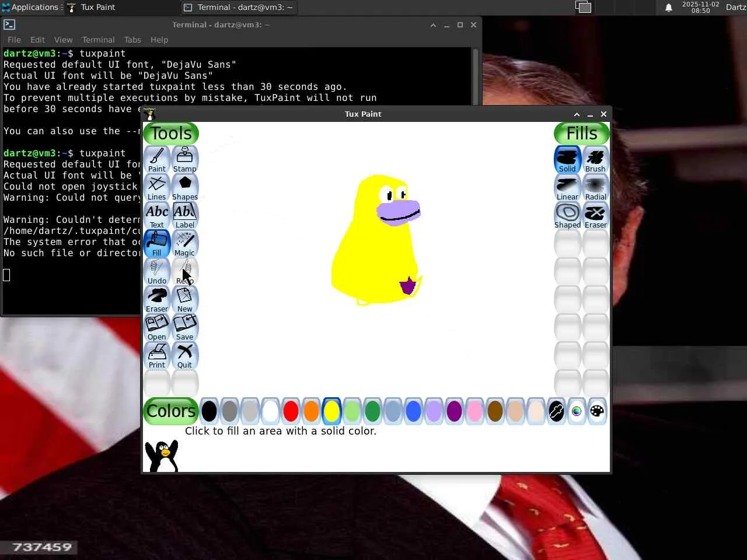Image resolution: width=747 pixels, height=560 pixels.
Task: Select the Linear gradient fill
Action: point(567,188)
